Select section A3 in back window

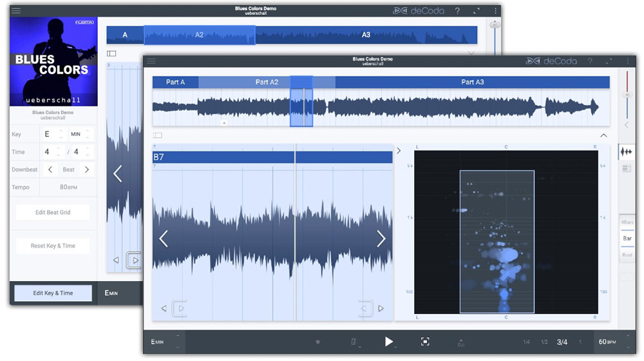click(x=366, y=35)
